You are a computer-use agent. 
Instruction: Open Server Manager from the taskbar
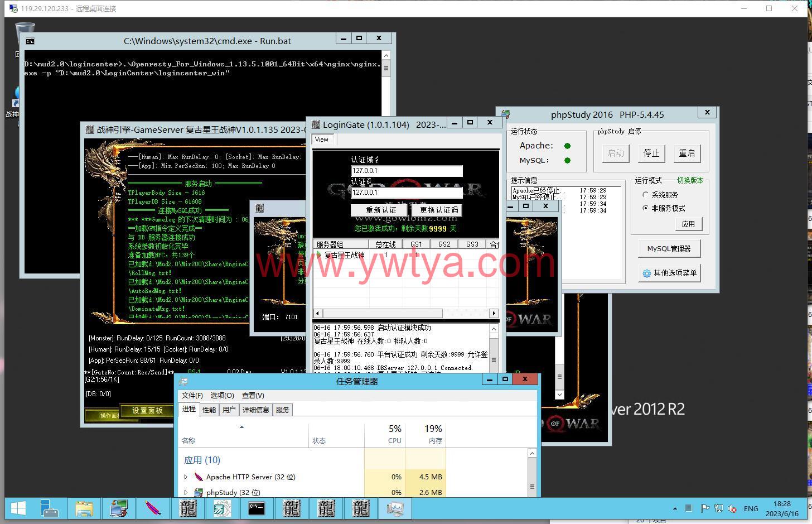(x=50, y=508)
